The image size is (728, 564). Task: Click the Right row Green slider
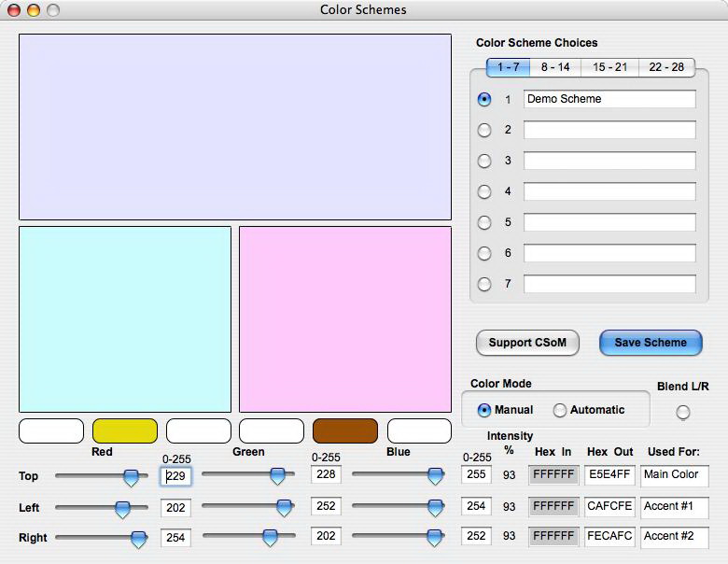(248, 536)
